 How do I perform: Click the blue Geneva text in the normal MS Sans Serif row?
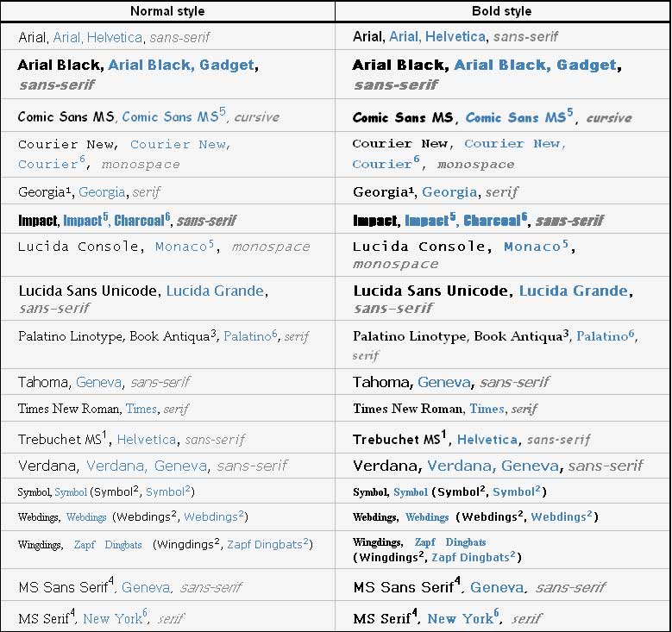pos(146,587)
